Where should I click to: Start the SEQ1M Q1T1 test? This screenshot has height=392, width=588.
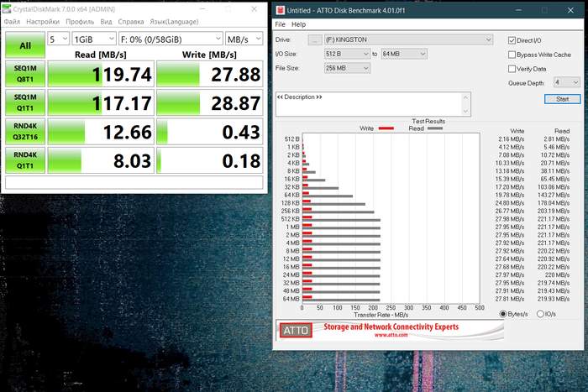click(x=25, y=102)
